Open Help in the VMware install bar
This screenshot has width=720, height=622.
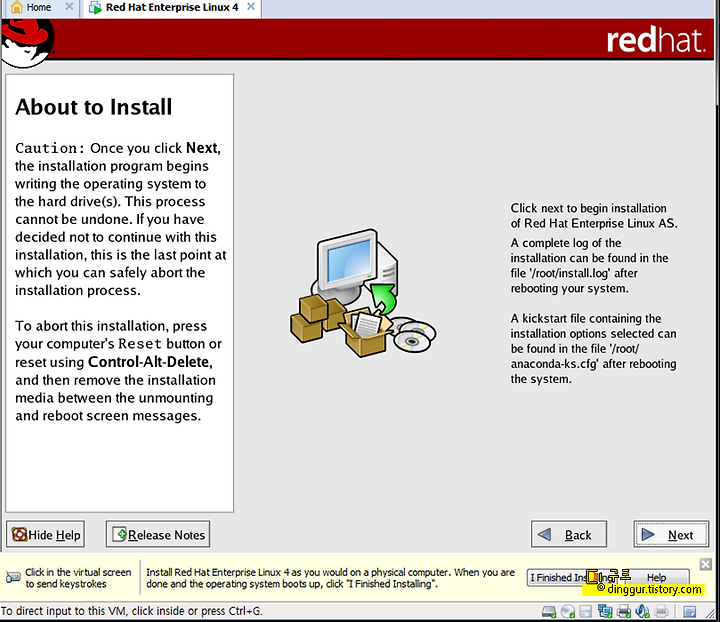point(657,577)
